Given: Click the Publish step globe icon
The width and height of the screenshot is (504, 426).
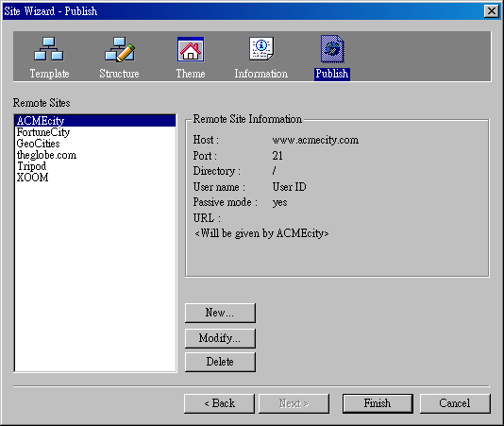Looking at the screenshot, I should [332, 49].
